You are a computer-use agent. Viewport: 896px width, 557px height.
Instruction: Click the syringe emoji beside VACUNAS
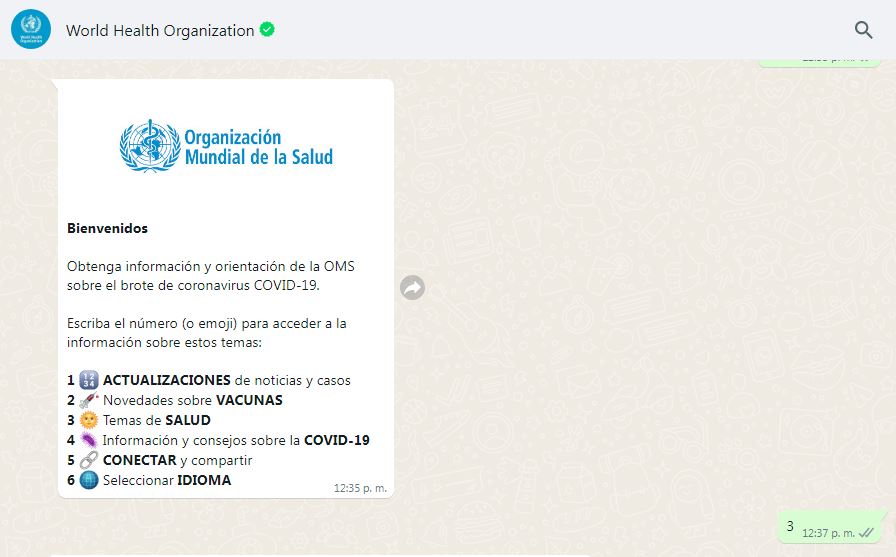coord(89,400)
